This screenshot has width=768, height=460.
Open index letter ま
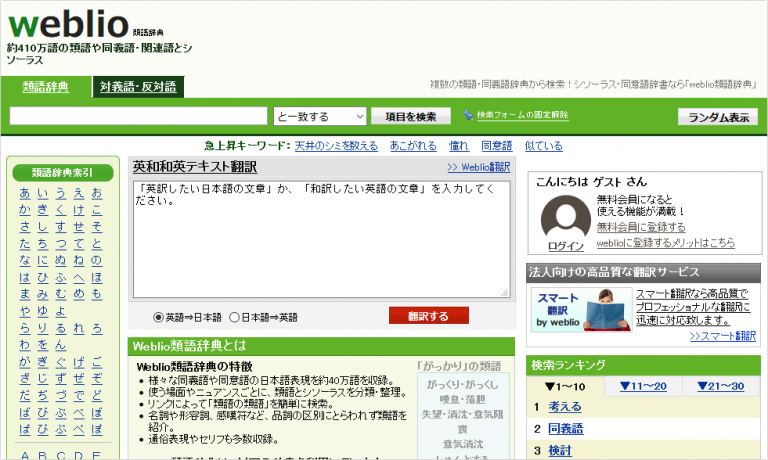[x=25, y=294]
